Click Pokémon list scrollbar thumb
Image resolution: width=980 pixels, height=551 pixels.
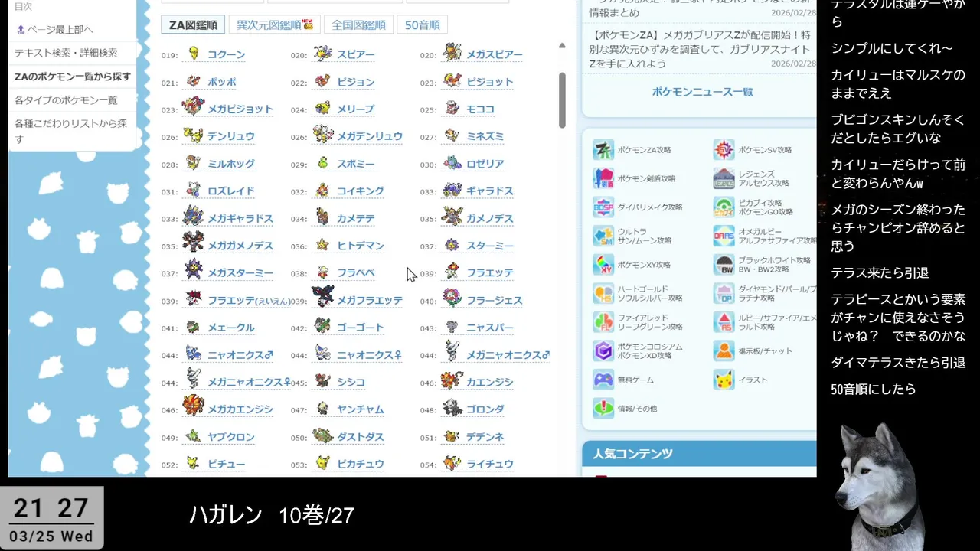coord(562,99)
